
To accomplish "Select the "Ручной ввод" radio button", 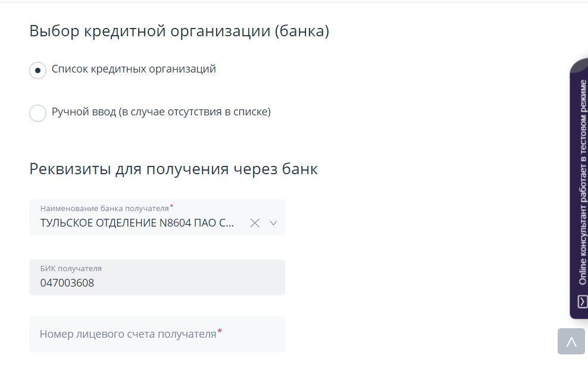I will 37,113.
